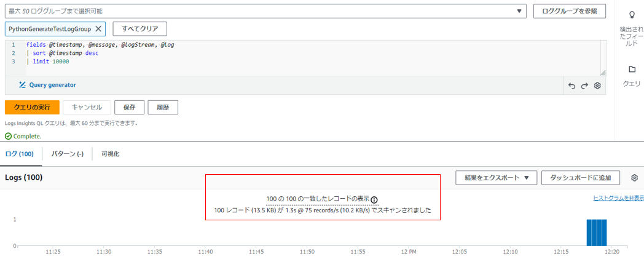The width and height of the screenshot is (644, 256).
Task: Save the query with 保存
Action: (x=130, y=108)
